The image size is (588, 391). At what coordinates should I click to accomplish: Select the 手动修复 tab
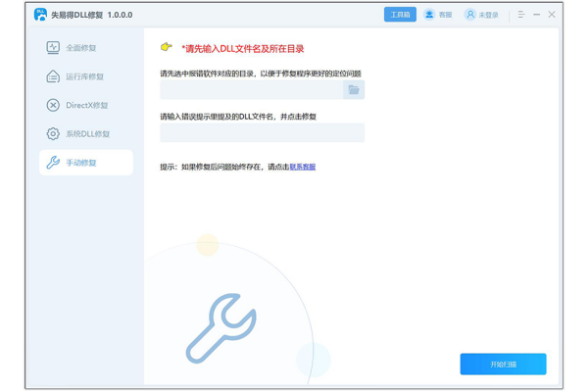pyautogui.click(x=86, y=163)
